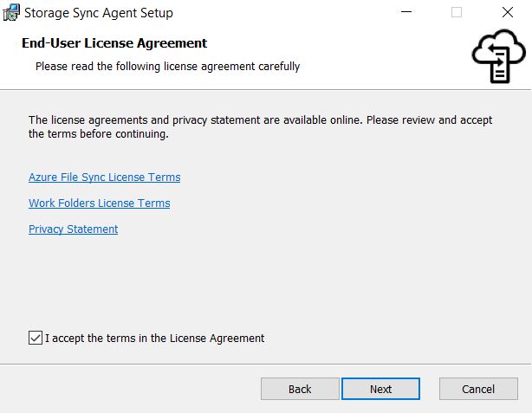Viewport: 532px width, 413px height.
Task: Click the Storage Sync Agent Setup title text
Action: point(99,13)
